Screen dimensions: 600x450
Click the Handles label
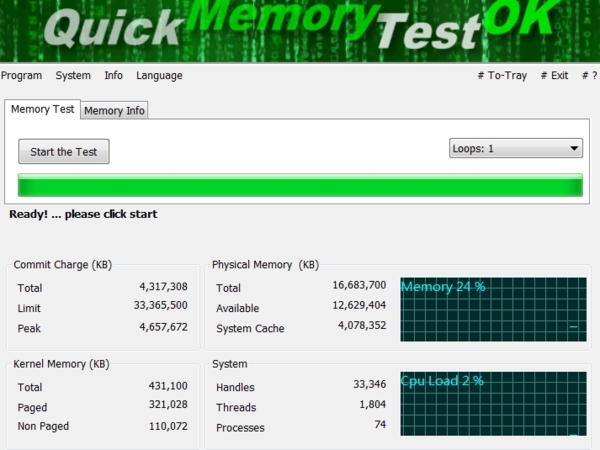(235, 388)
